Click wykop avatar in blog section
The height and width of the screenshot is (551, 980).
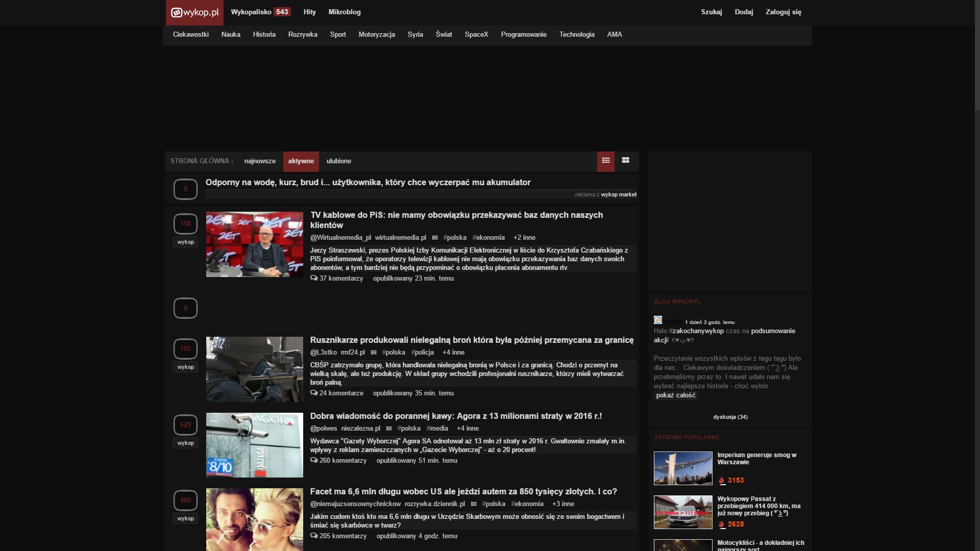point(658,320)
